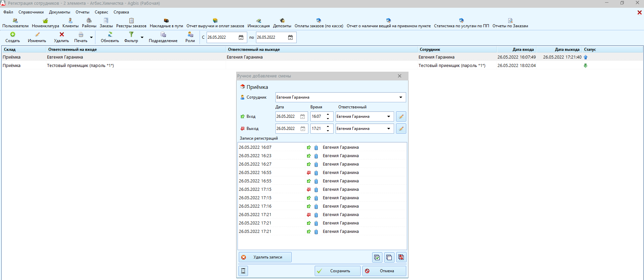644x280 pixels.
Task: Open the Отчеты menu
Action: point(83,12)
